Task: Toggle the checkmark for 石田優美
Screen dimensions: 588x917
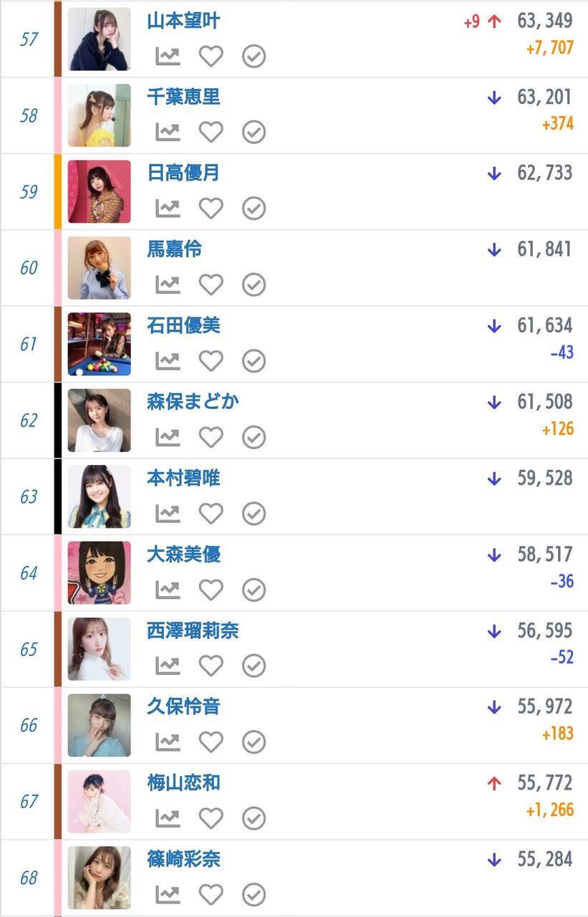Action: coord(254,361)
